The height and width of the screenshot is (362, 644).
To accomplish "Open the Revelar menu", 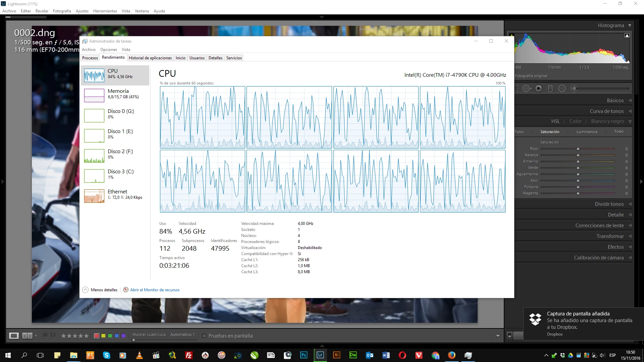I will pyautogui.click(x=42, y=11).
